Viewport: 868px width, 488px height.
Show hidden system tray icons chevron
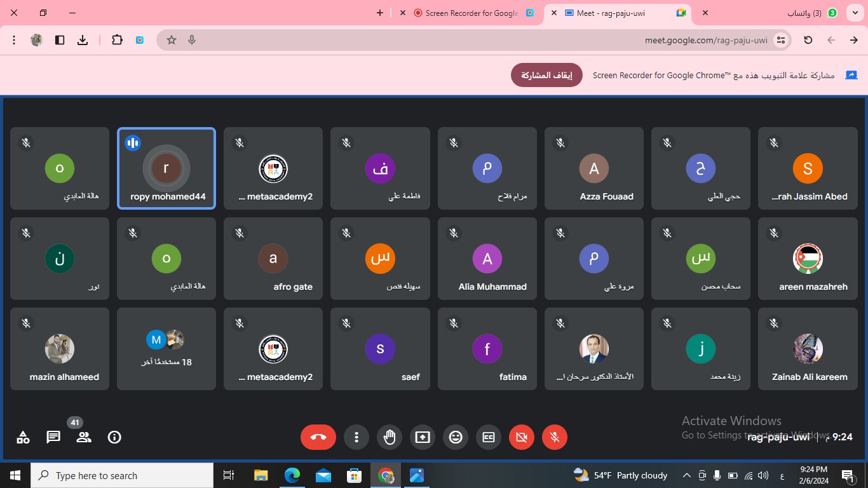686,475
